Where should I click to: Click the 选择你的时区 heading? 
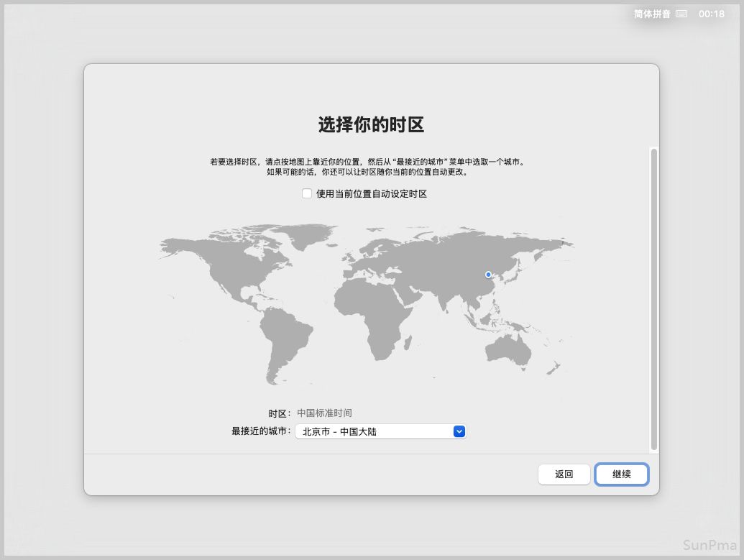(371, 125)
